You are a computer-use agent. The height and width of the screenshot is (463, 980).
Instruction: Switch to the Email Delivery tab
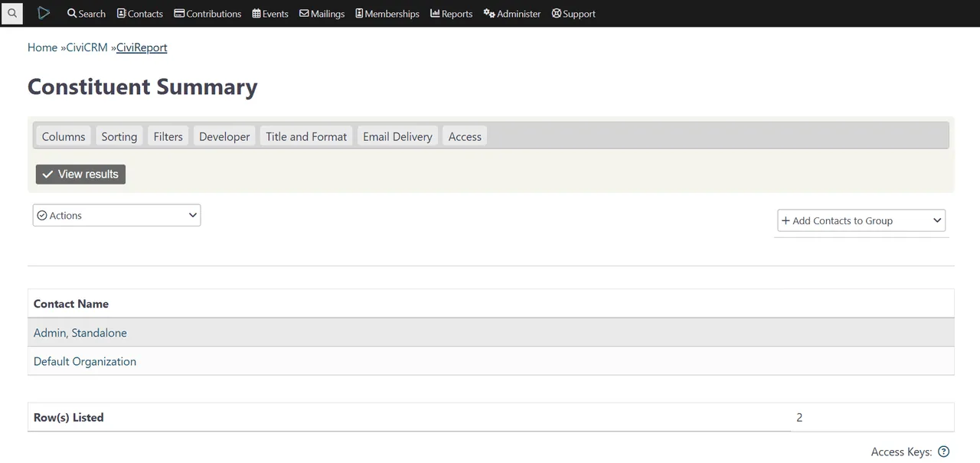coord(397,136)
